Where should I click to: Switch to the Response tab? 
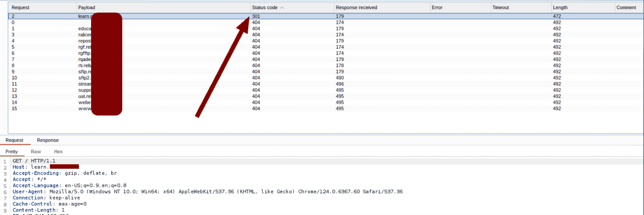pyautogui.click(x=48, y=140)
